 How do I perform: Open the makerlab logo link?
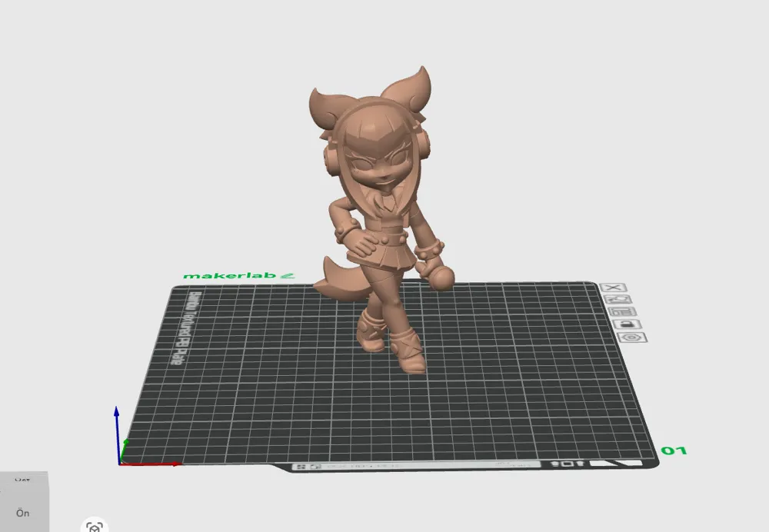coord(239,275)
